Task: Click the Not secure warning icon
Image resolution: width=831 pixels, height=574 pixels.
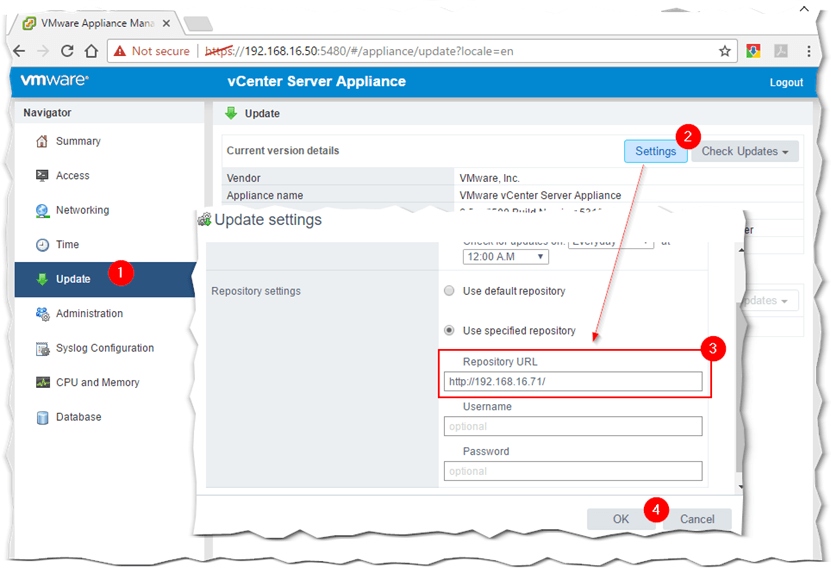Action: click(x=120, y=51)
